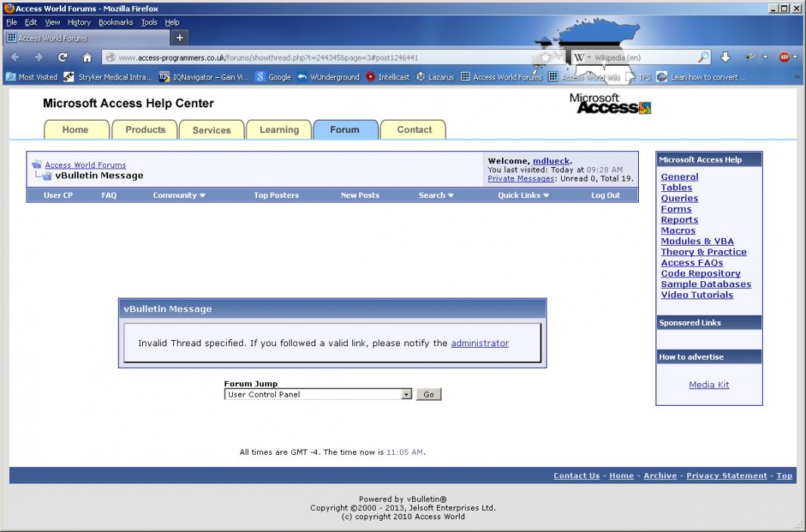
Task: Open the History menu
Action: [79, 22]
